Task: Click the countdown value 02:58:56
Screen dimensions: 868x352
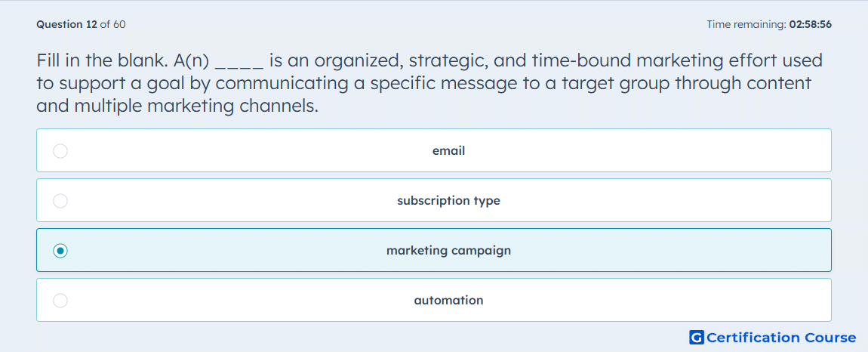Action: pyautogui.click(x=809, y=24)
